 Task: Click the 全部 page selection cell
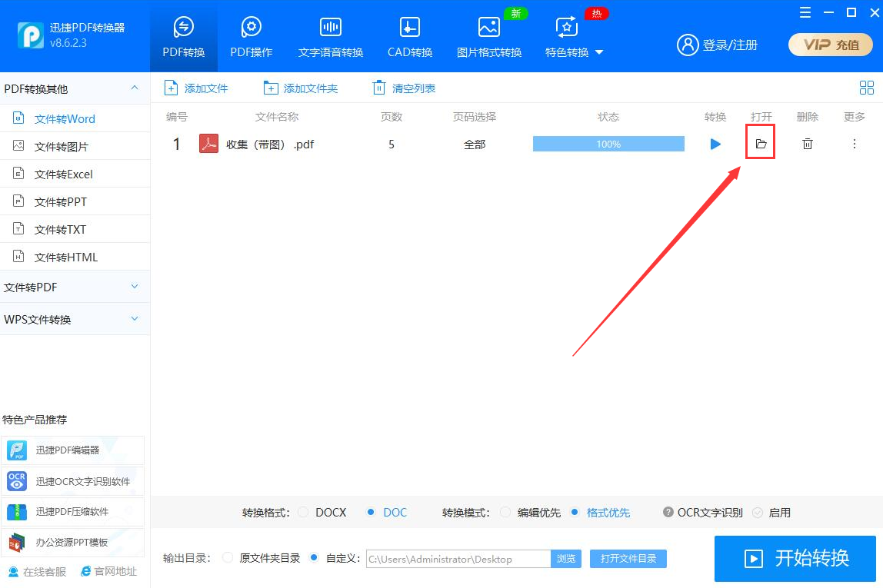pyautogui.click(x=474, y=145)
